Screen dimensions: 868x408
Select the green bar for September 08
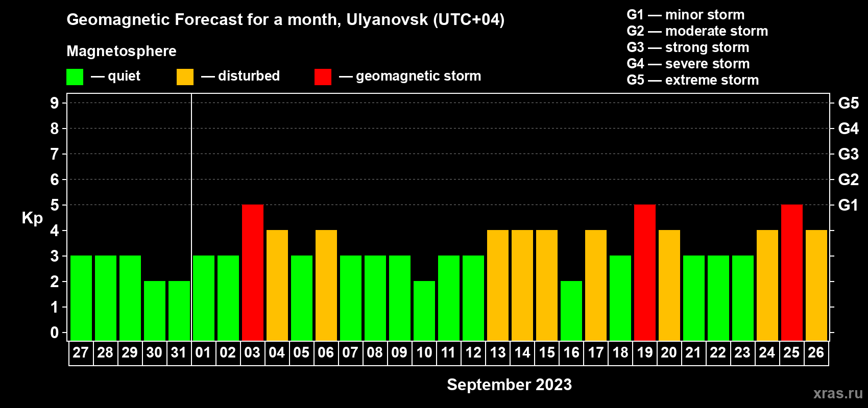(x=375, y=298)
